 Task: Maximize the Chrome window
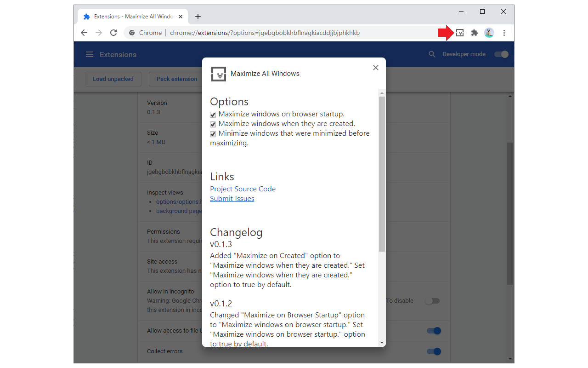click(x=482, y=11)
